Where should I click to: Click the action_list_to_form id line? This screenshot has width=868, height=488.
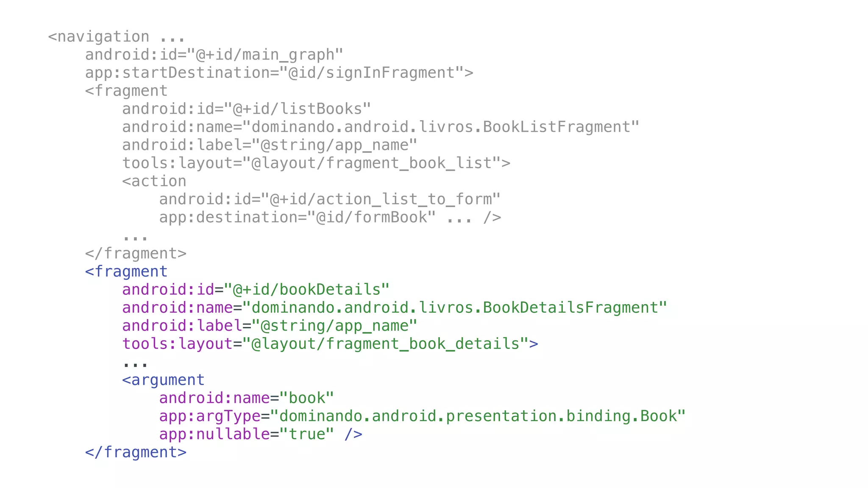(330, 199)
